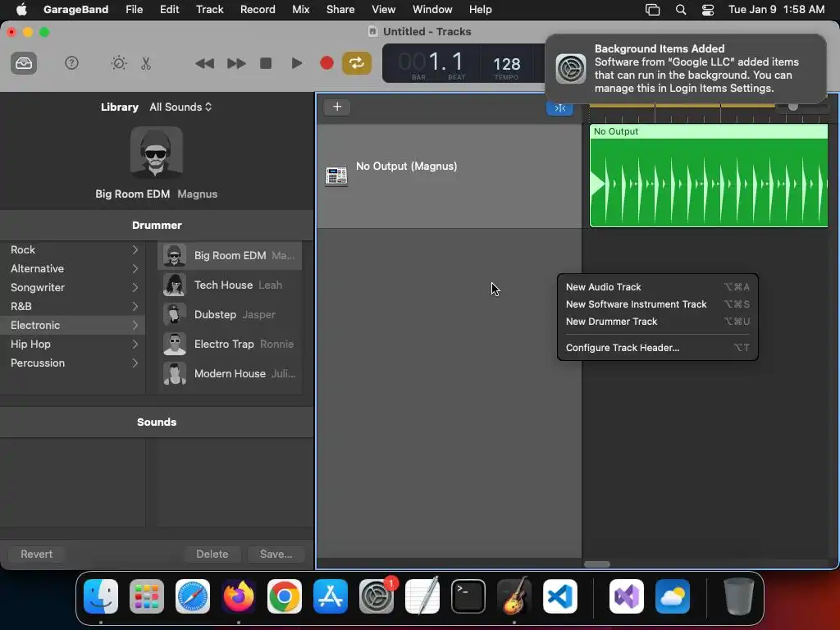Choose Configure Track Header... menu entry
Image resolution: width=840 pixels, height=630 pixels.
click(x=657, y=348)
